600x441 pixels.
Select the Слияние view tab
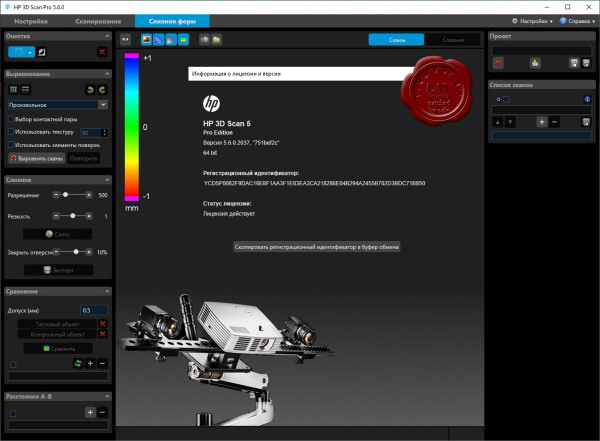pyautogui.click(x=453, y=40)
